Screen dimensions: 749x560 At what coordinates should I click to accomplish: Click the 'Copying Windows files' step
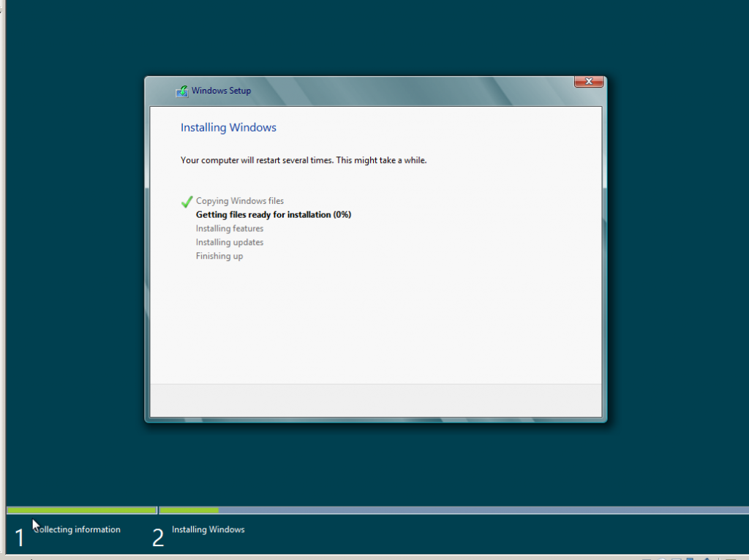[240, 201]
